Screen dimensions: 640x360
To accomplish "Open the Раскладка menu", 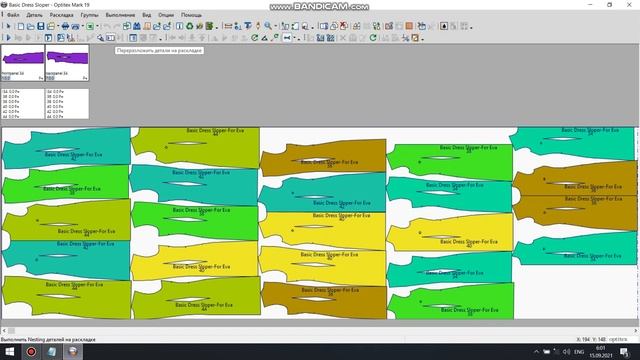I will [x=61, y=15].
